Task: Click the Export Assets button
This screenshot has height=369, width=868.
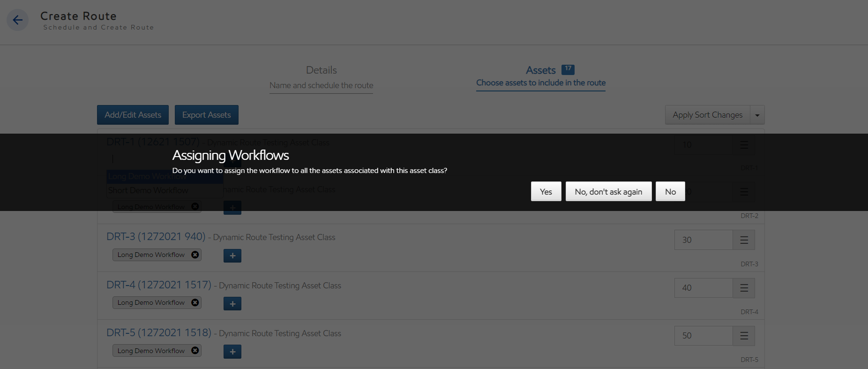Action: tap(206, 115)
